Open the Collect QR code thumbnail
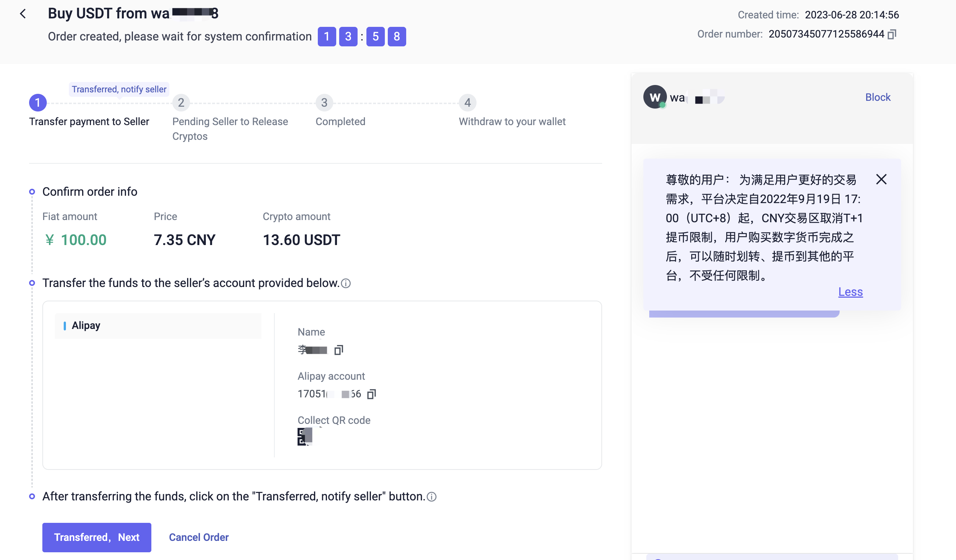Screen dimensions: 956x560 (306, 436)
